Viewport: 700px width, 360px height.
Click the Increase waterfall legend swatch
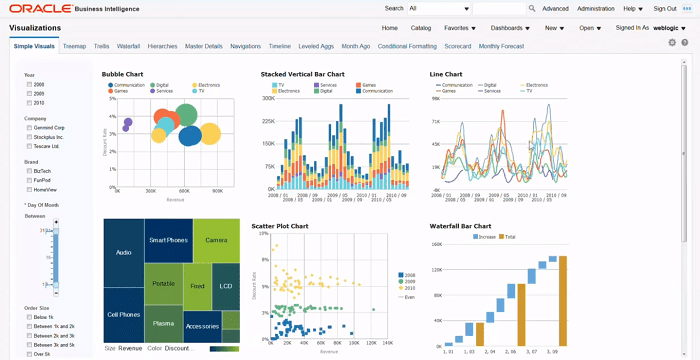click(475, 237)
